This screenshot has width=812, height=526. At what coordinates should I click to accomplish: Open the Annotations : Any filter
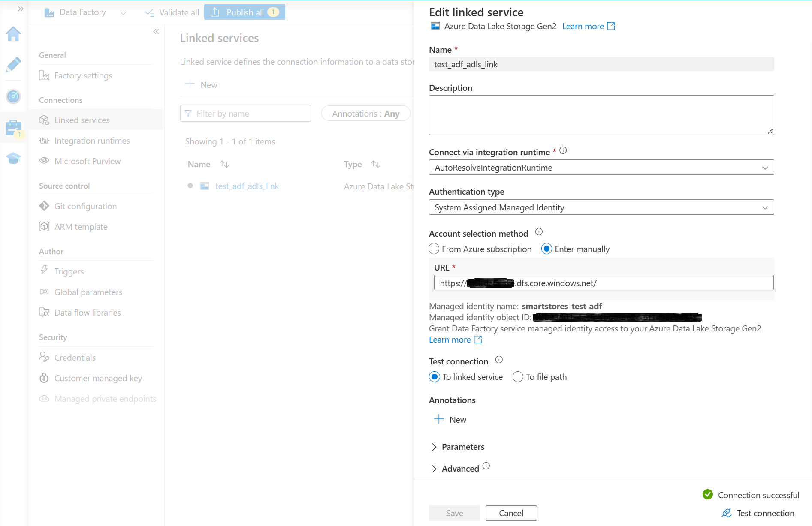click(x=365, y=114)
